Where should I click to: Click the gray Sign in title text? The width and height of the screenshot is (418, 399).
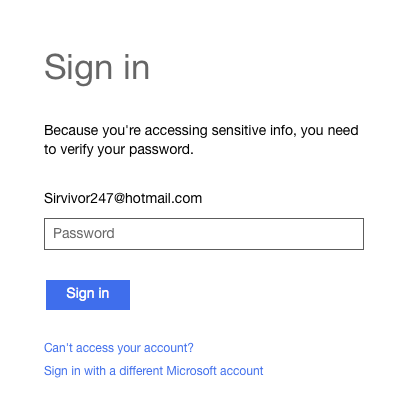(97, 68)
